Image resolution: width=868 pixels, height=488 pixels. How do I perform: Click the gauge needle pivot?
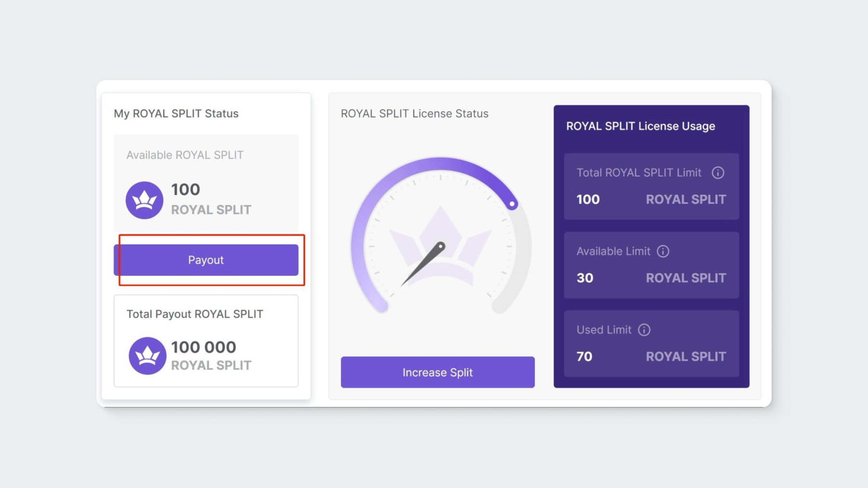tap(440, 246)
